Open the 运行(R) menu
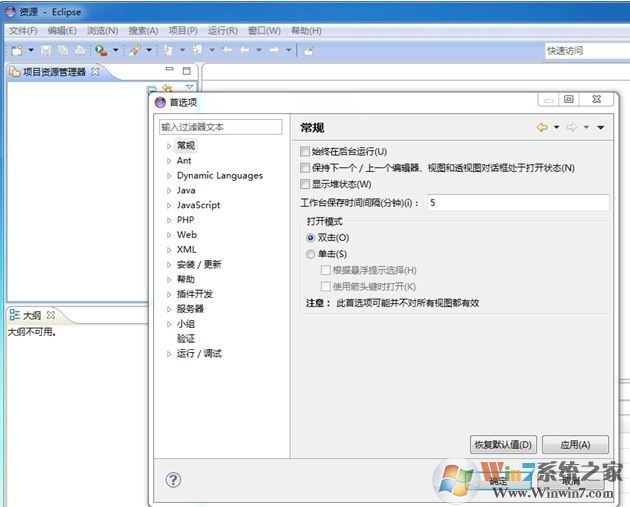 point(223,31)
